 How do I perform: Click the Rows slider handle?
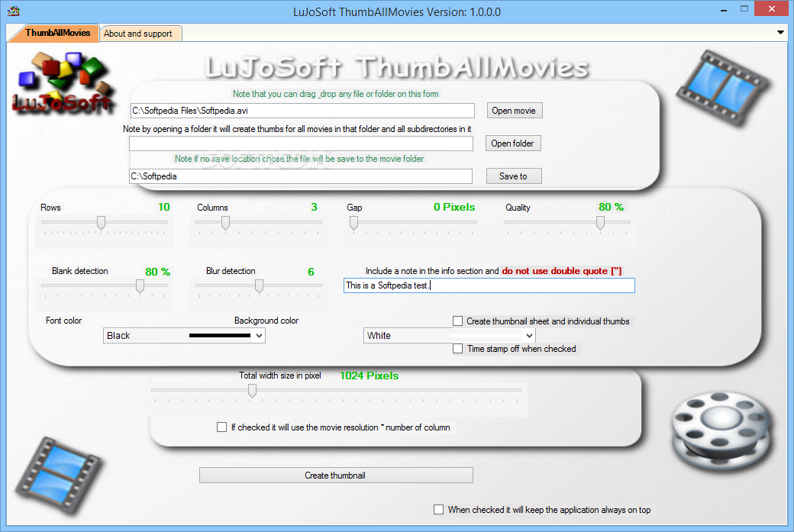point(101,223)
